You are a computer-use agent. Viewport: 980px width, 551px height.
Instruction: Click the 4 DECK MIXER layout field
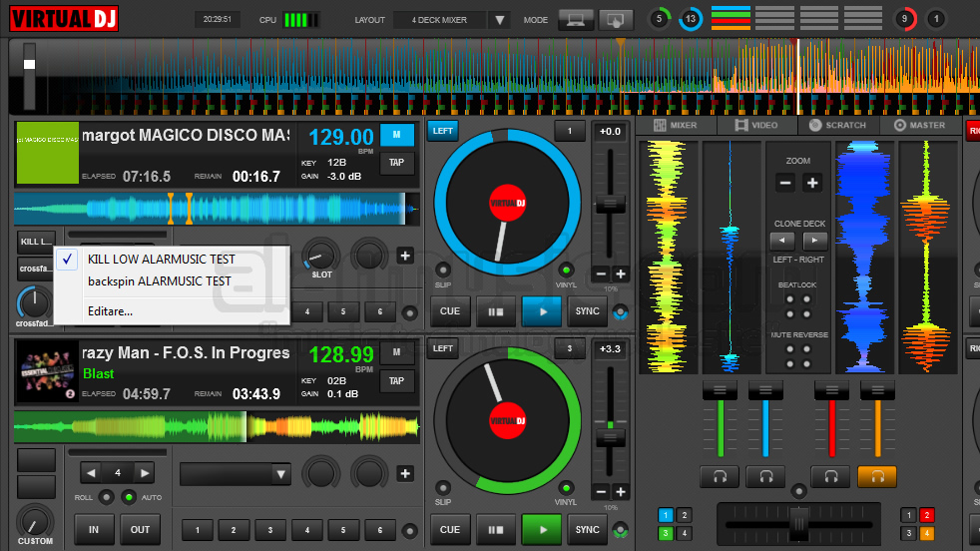(x=439, y=20)
